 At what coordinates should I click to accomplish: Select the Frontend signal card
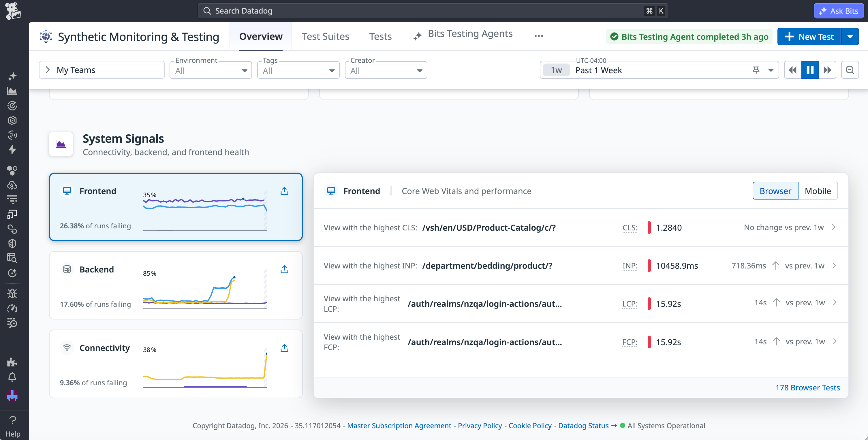[176, 207]
